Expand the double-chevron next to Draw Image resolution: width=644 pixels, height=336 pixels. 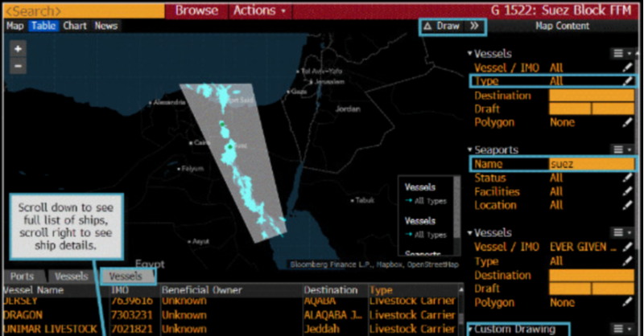474,27
